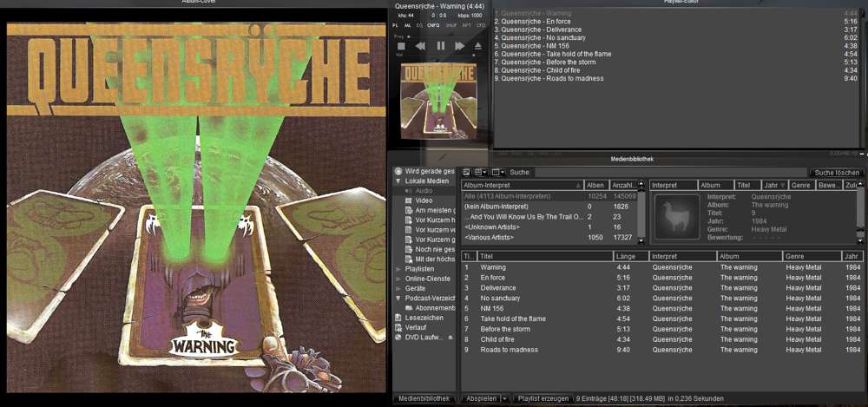Skip to the previous track
The image size is (868, 407).
[x=420, y=45]
